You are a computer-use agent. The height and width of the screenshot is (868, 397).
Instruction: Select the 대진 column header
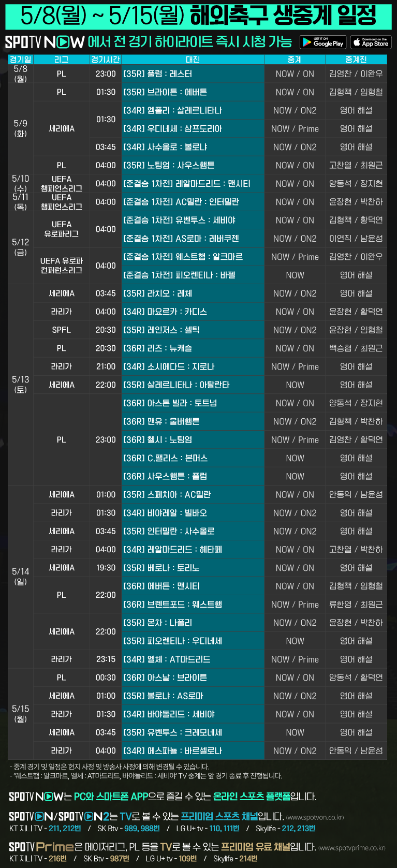click(x=193, y=60)
